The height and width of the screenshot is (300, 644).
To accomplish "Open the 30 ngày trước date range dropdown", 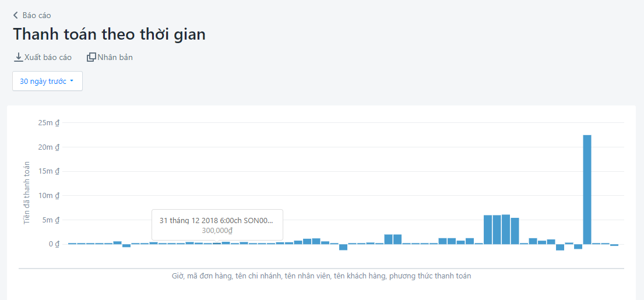I will pyautogui.click(x=47, y=81).
